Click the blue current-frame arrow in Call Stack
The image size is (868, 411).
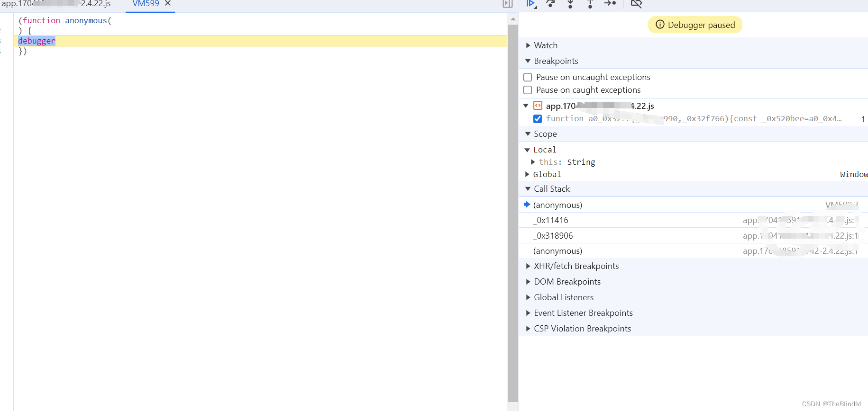[527, 205]
